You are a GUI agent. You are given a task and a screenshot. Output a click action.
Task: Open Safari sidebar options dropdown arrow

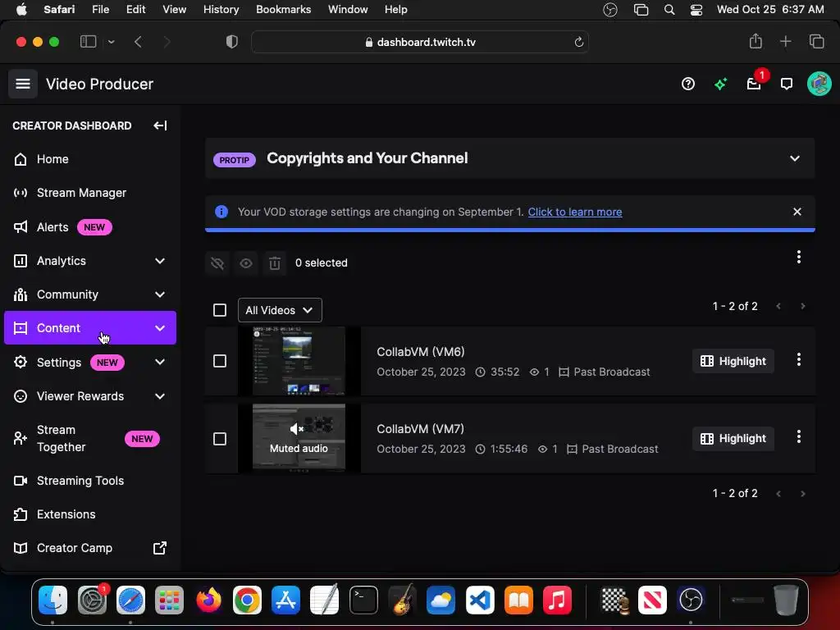click(x=111, y=42)
